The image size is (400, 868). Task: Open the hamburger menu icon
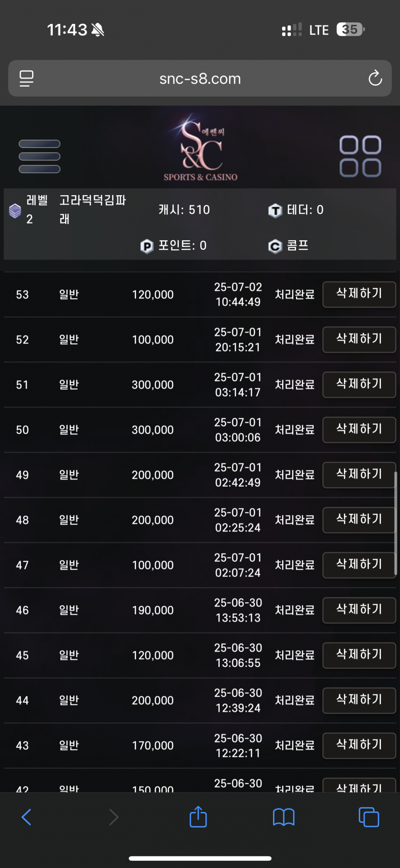(x=39, y=156)
